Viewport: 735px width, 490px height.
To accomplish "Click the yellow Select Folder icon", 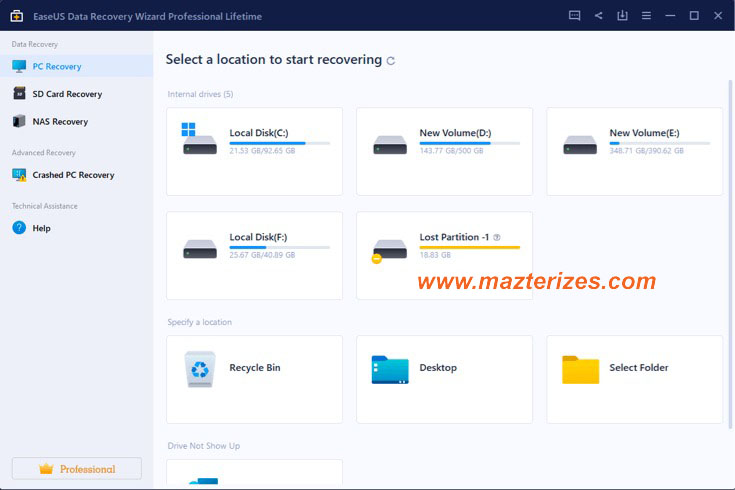I will 580,369.
